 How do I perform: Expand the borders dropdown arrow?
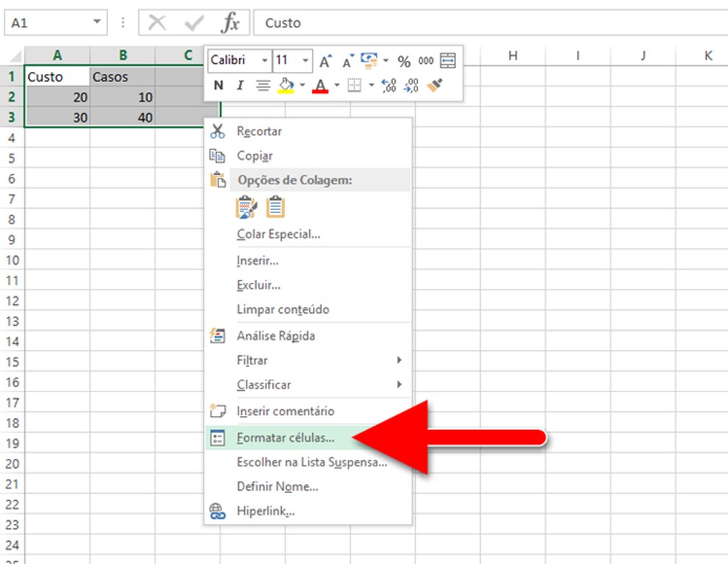(x=371, y=86)
